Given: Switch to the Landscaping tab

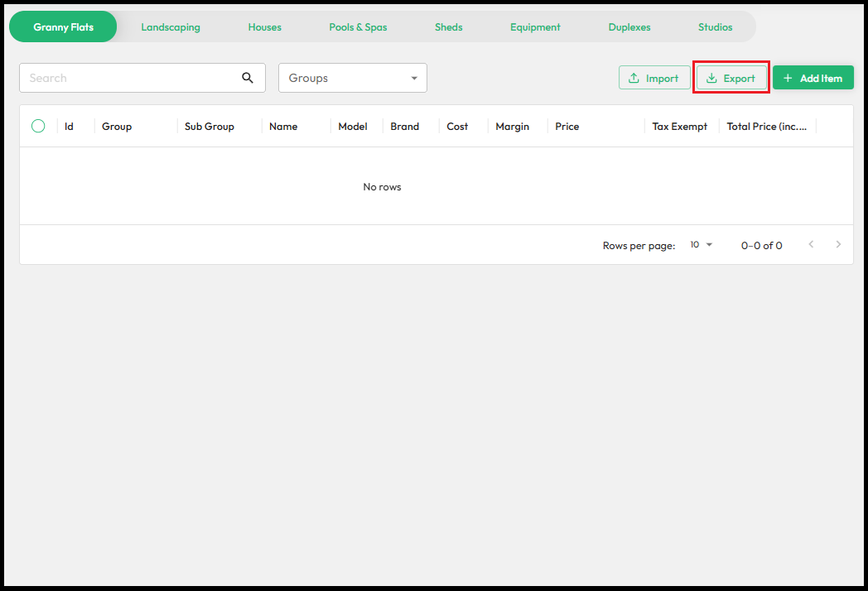Looking at the screenshot, I should pyautogui.click(x=171, y=27).
